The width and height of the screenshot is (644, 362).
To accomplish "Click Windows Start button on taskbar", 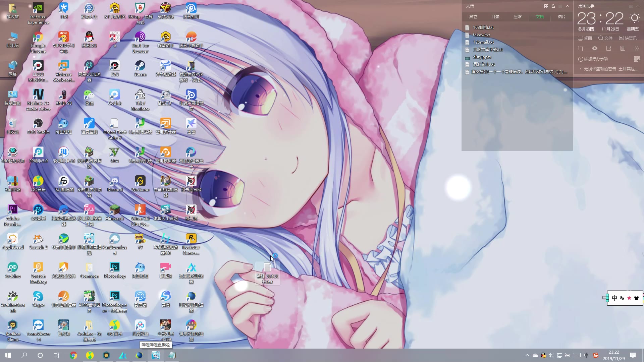I will click(x=8, y=355).
